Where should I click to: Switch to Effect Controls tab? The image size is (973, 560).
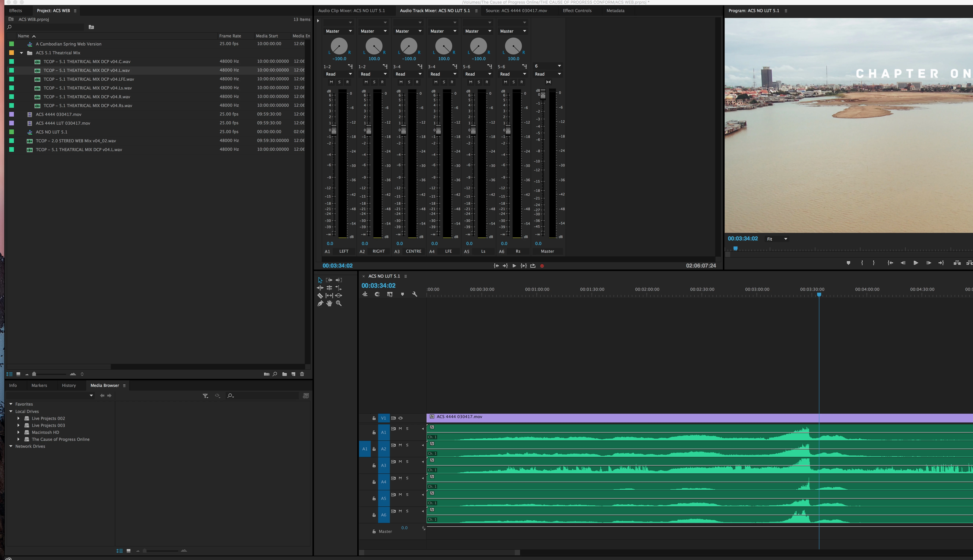point(577,10)
